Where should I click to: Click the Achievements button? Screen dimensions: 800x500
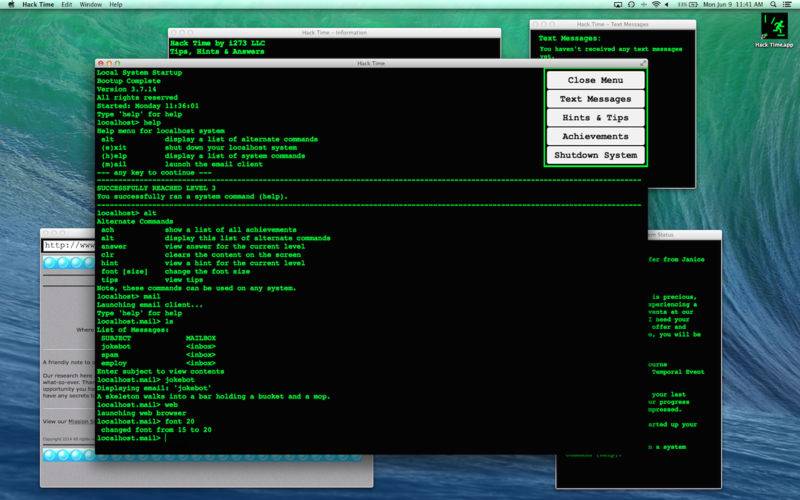595,136
